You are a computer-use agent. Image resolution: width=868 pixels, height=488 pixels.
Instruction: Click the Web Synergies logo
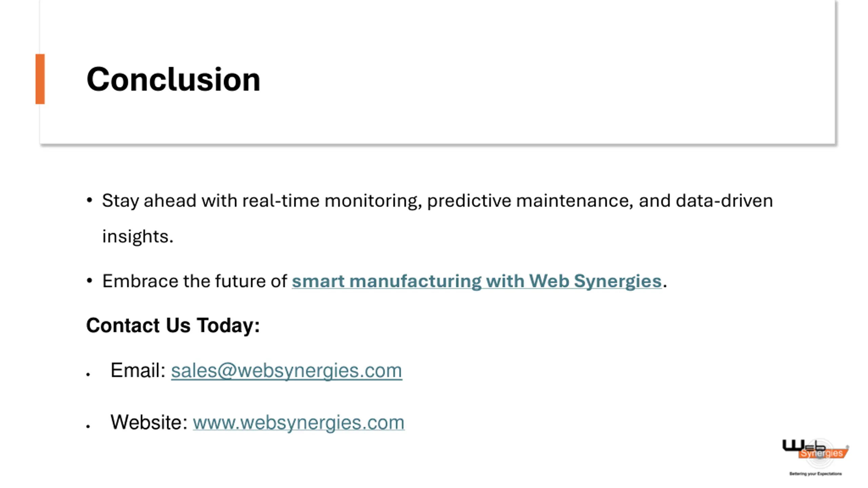(x=815, y=456)
